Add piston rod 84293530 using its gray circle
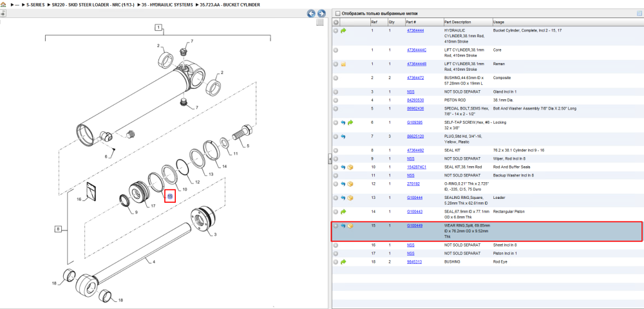The image size is (644, 309). point(336,100)
